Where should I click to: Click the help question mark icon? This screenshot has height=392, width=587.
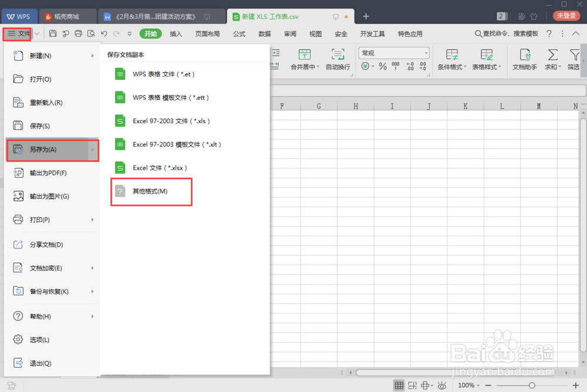pyautogui.click(x=549, y=33)
